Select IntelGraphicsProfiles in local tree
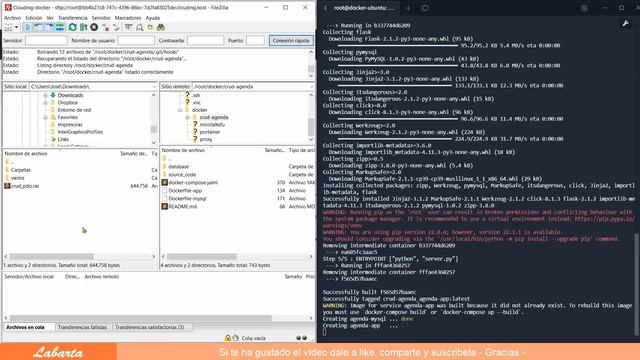 (80, 132)
